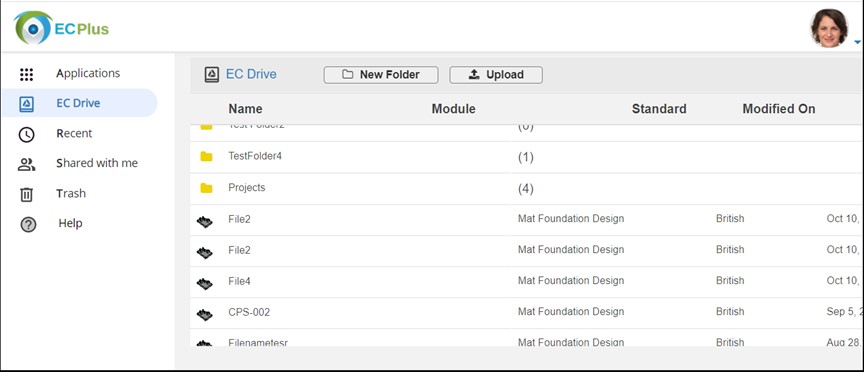
Task: Sort by the Standard column header
Action: (659, 109)
